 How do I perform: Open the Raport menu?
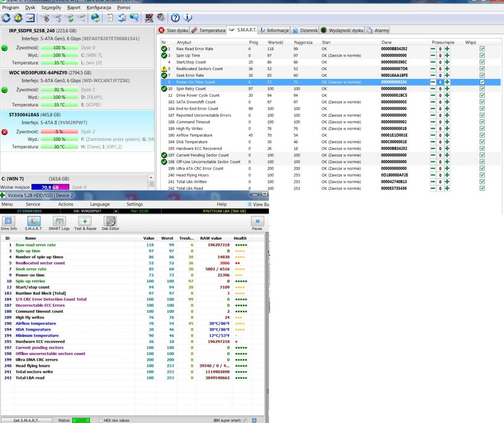(74, 8)
